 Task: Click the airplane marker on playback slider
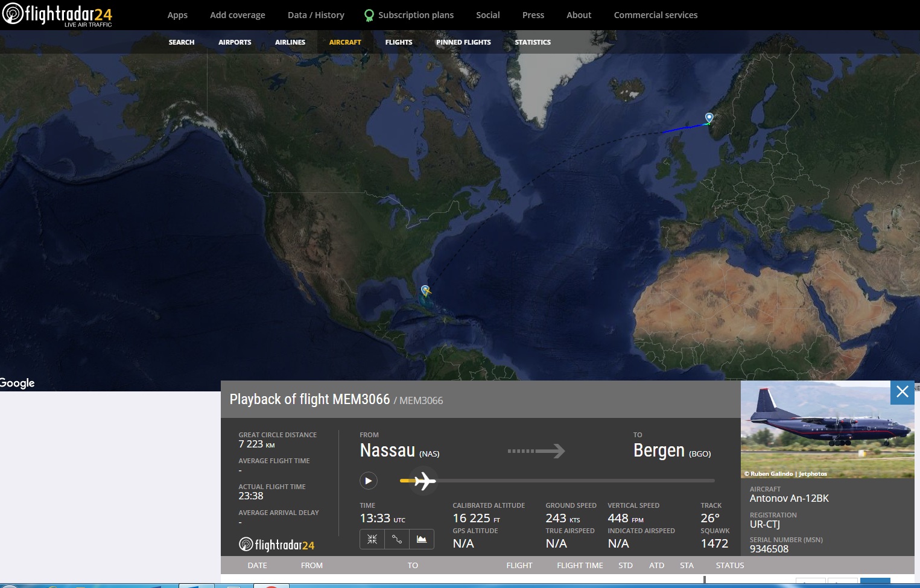click(425, 481)
